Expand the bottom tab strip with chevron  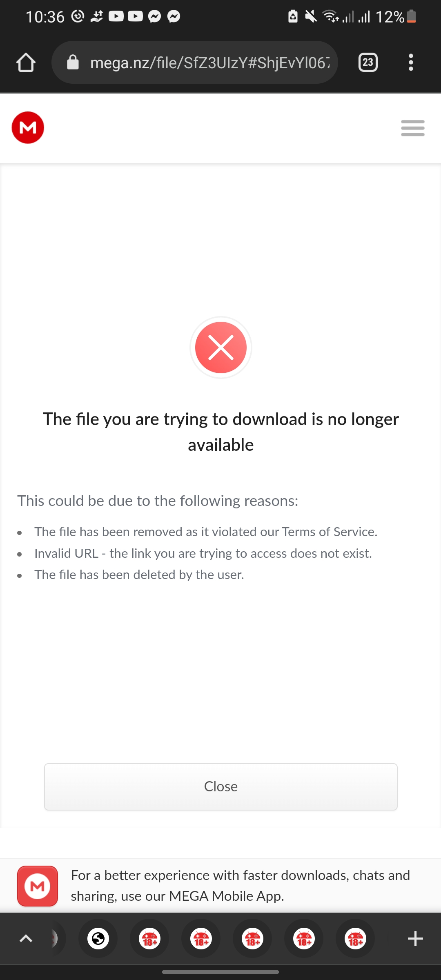[26, 938]
